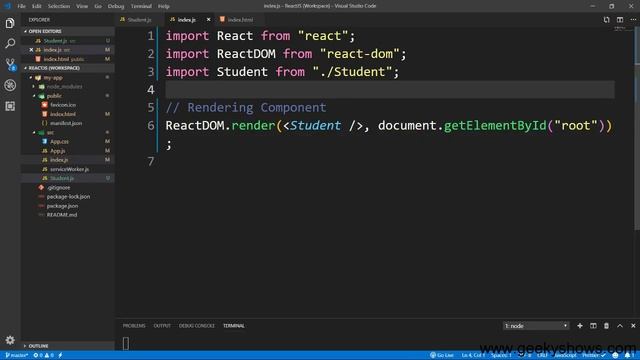Open the Manage gear icon
Screen dimensions: 640x360
coord(10,340)
